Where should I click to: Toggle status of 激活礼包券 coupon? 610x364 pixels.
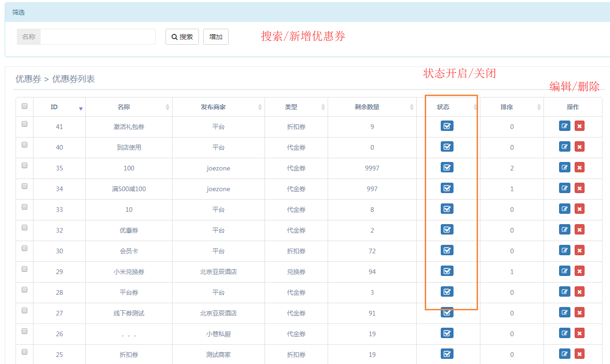(x=447, y=126)
